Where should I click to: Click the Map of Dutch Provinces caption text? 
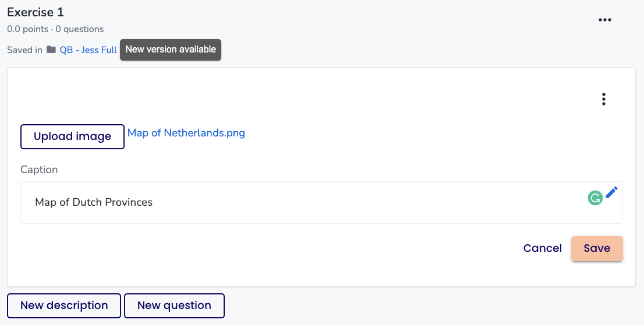point(94,202)
